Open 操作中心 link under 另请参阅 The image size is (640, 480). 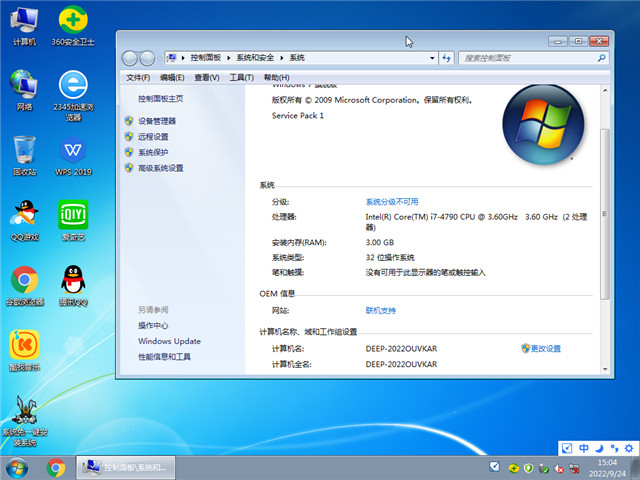pyautogui.click(x=153, y=325)
